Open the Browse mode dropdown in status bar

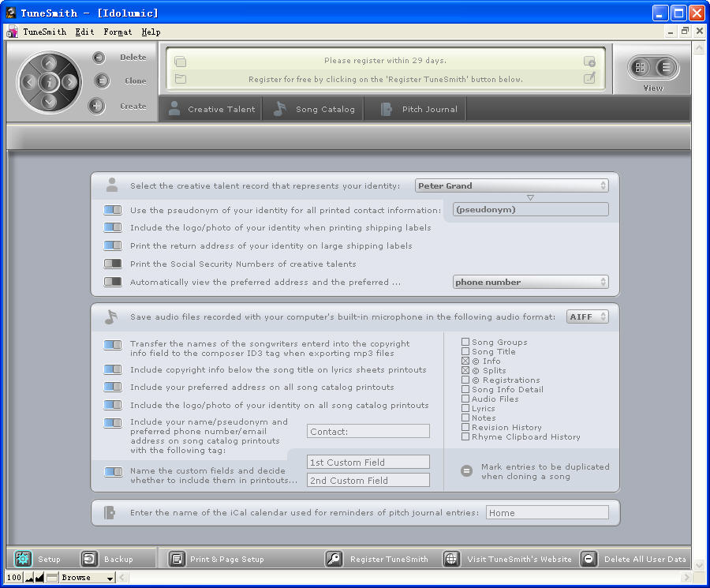pos(87,578)
